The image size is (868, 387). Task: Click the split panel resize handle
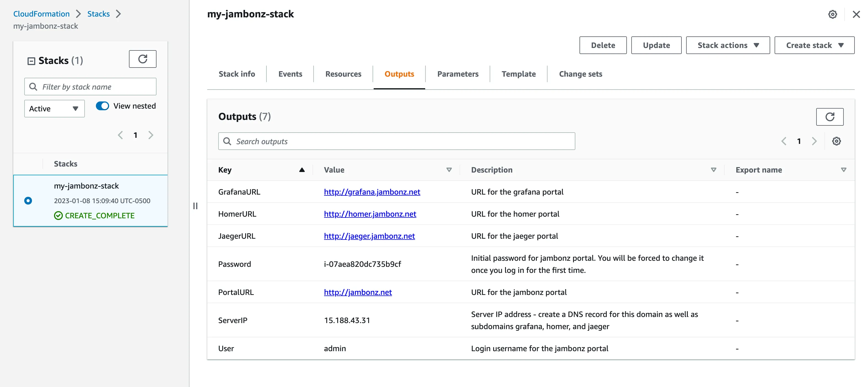click(195, 206)
